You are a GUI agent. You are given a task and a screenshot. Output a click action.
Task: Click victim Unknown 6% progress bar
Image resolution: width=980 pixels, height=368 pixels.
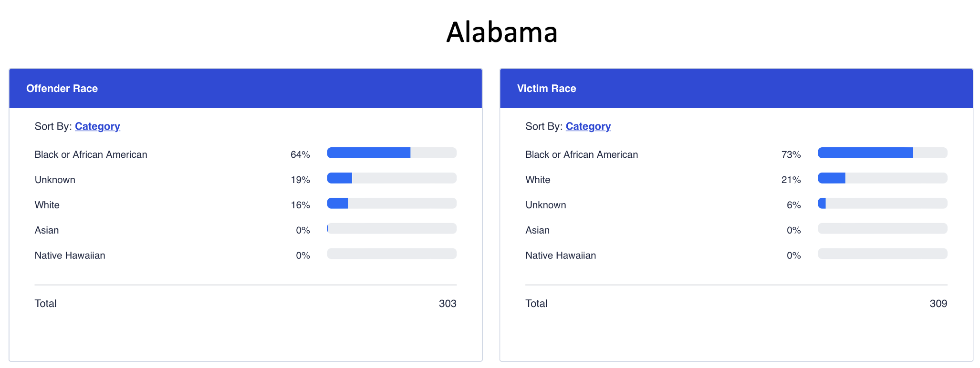tap(882, 204)
